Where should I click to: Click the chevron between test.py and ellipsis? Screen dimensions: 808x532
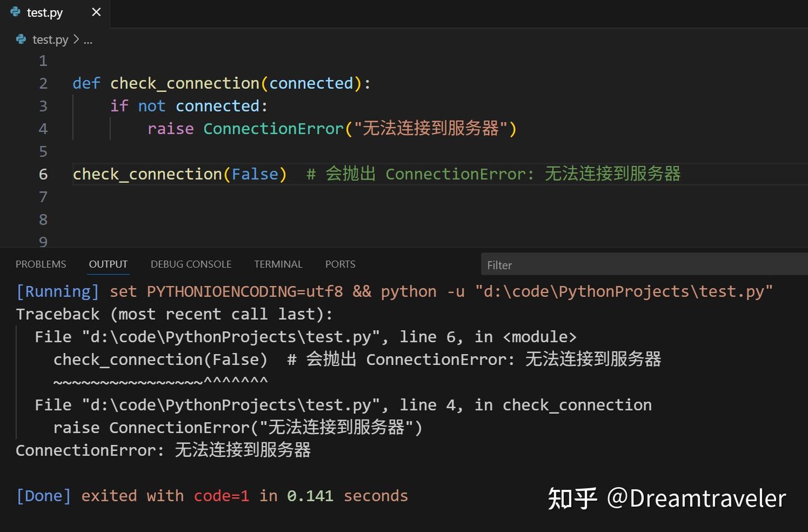tap(77, 39)
